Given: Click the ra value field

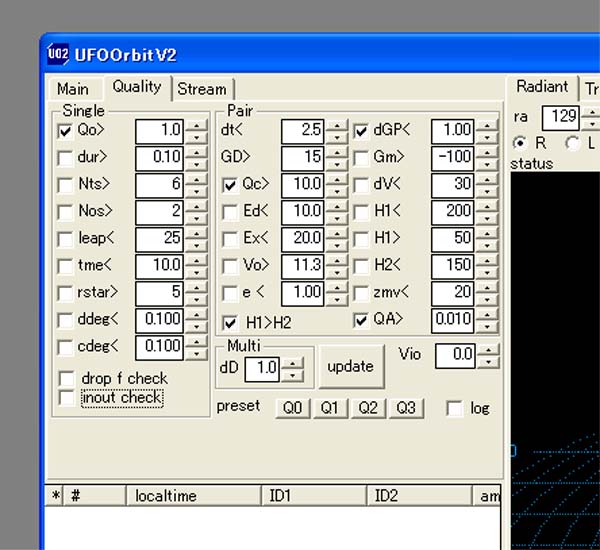Looking at the screenshot, I should [561, 118].
